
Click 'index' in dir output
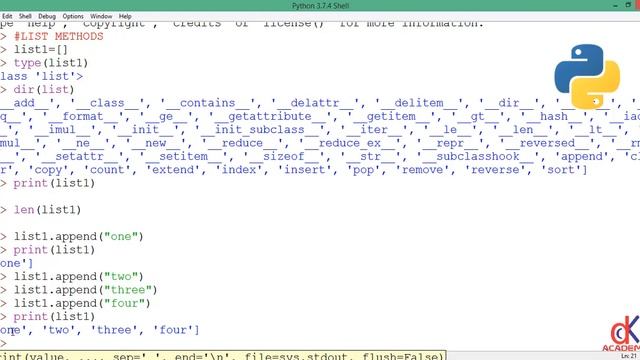pyautogui.click(x=239, y=170)
